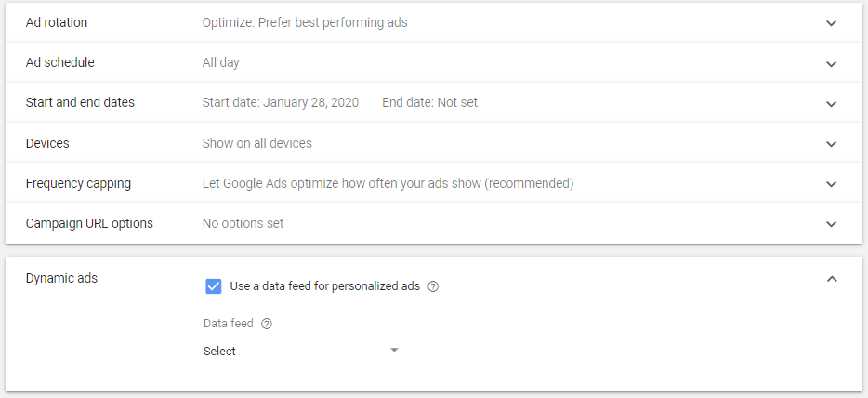Click 'End date: Not set' text
Image resolution: width=868 pixels, height=398 pixels.
tap(429, 102)
